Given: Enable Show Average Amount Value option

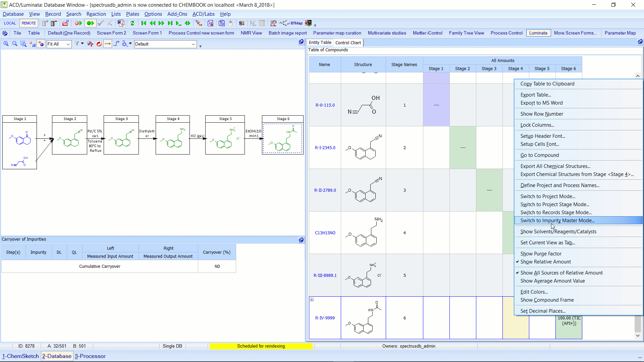Looking at the screenshot, I should (552, 281).
